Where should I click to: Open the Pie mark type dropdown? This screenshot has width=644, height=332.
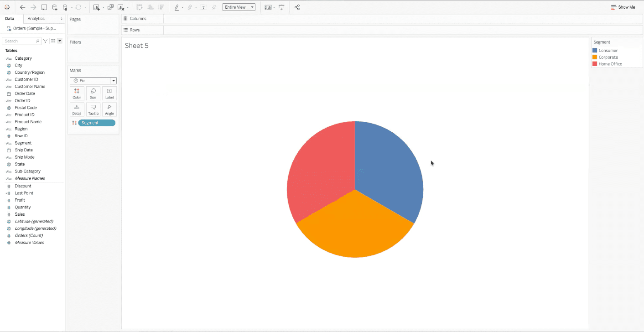pyautogui.click(x=113, y=81)
